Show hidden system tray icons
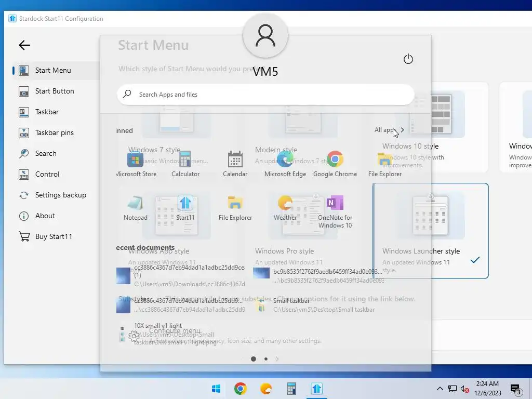Screen dimensions: 532x399 point(440,389)
